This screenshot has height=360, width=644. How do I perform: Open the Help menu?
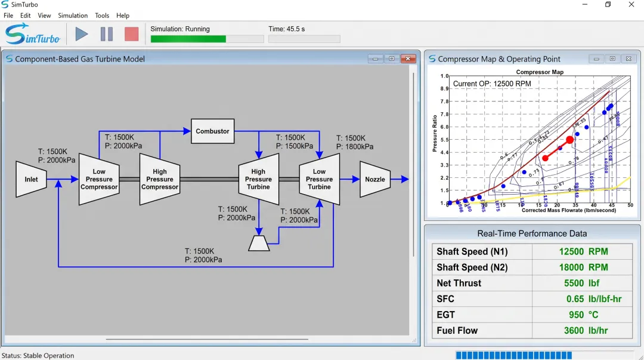(x=122, y=16)
